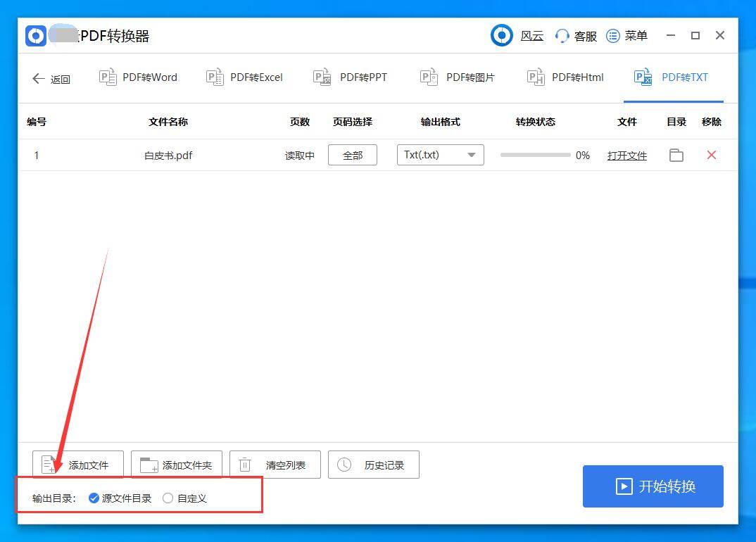
Task: Click the 页码选择 column header
Action: pyautogui.click(x=353, y=122)
